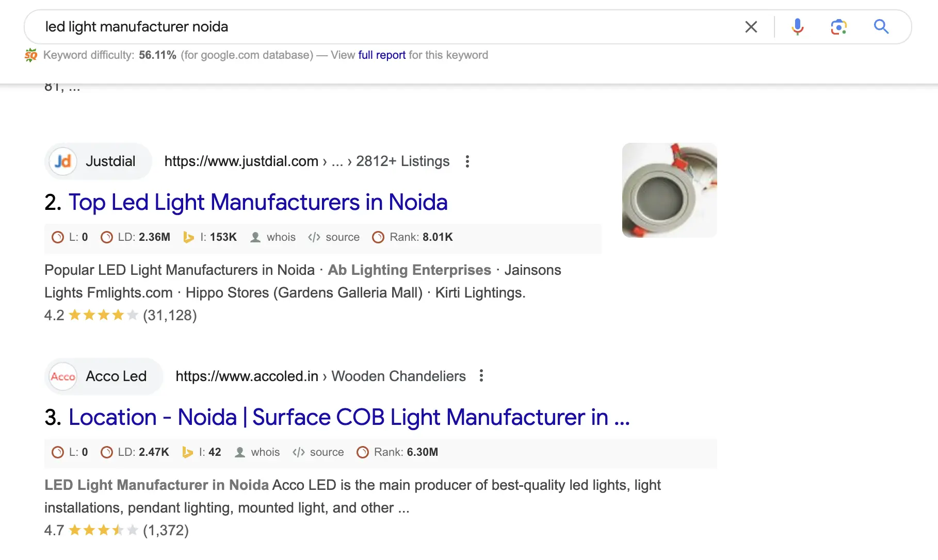Click the SEOquake logo icon
938x560 pixels.
[31, 55]
